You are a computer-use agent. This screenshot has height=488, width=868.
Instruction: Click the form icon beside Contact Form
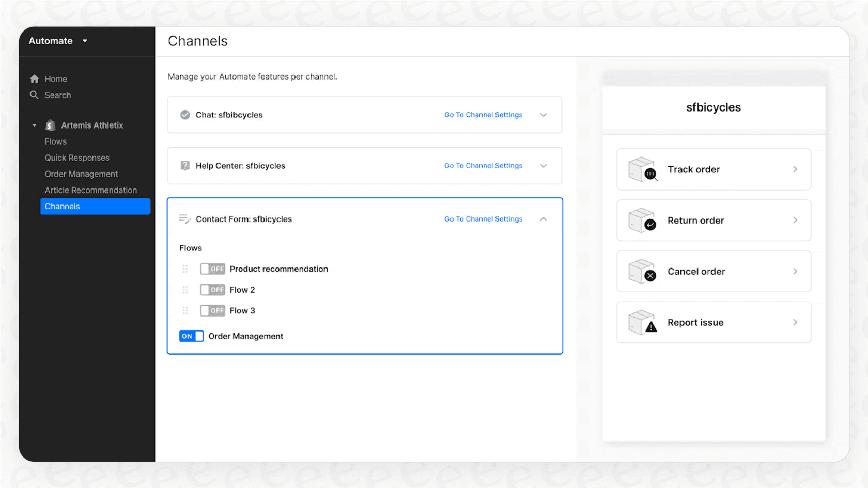pos(184,218)
